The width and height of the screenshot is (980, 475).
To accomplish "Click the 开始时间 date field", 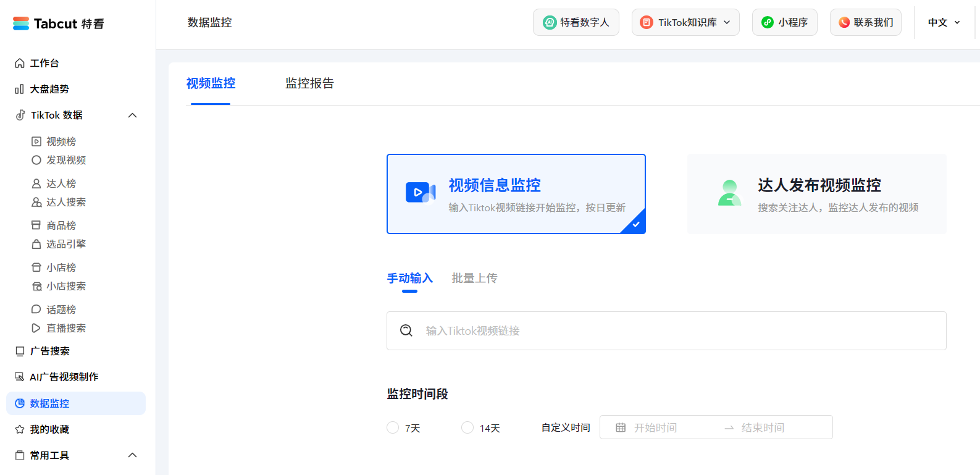I will click(656, 427).
